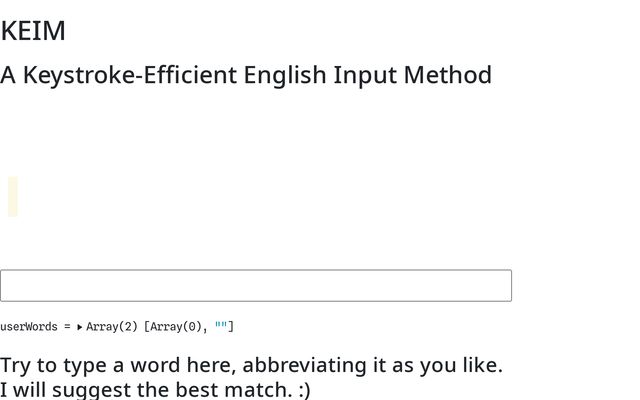The width and height of the screenshot is (640, 400).
Task: Click "abbreviating it as you like" phrase
Action: pyautogui.click(x=372, y=365)
